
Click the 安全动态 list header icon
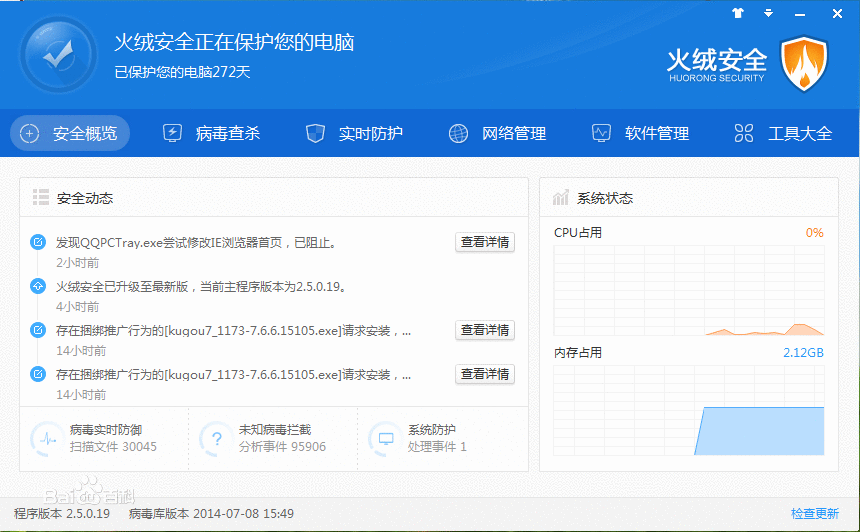41,198
